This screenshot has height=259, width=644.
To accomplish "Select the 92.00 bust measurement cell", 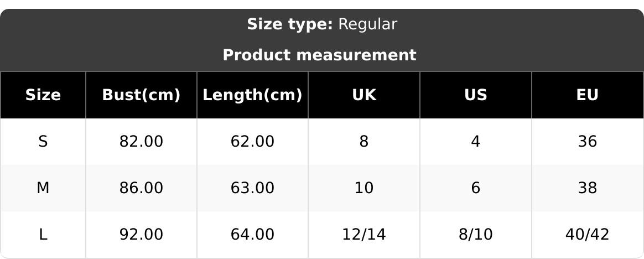I will click(x=141, y=235).
